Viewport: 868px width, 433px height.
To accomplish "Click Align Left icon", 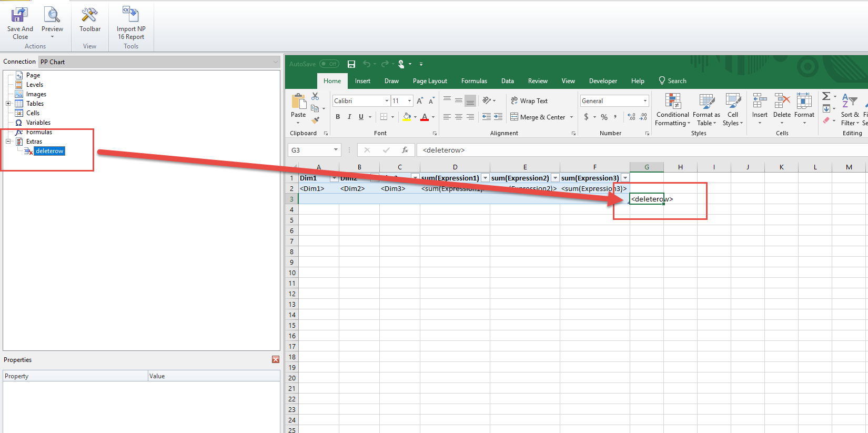I will (x=447, y=117).
